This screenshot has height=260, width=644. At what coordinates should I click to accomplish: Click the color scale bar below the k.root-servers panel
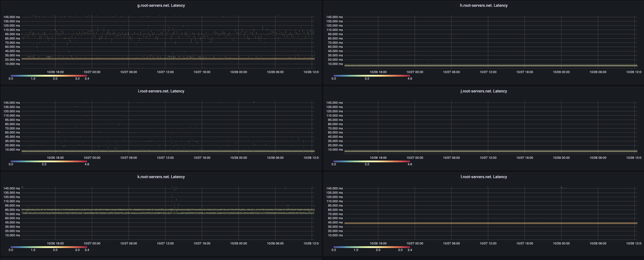(x=49, y=247)
